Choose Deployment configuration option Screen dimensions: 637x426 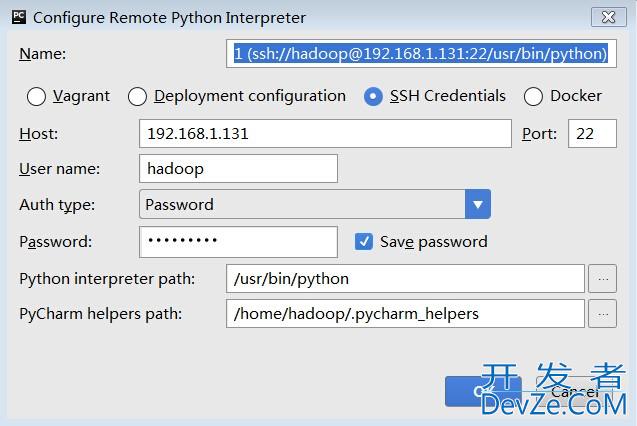[137, 97]
